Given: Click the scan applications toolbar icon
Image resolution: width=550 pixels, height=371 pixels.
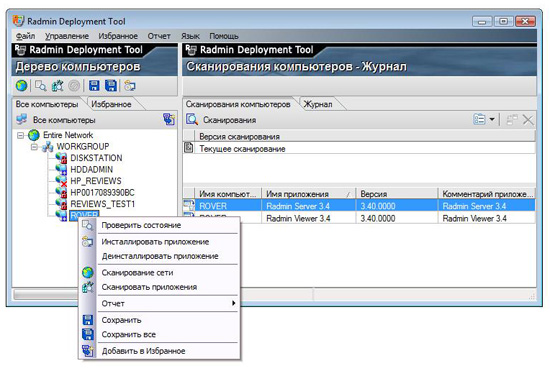Looking at the screenshot, I should coord(58,86).
